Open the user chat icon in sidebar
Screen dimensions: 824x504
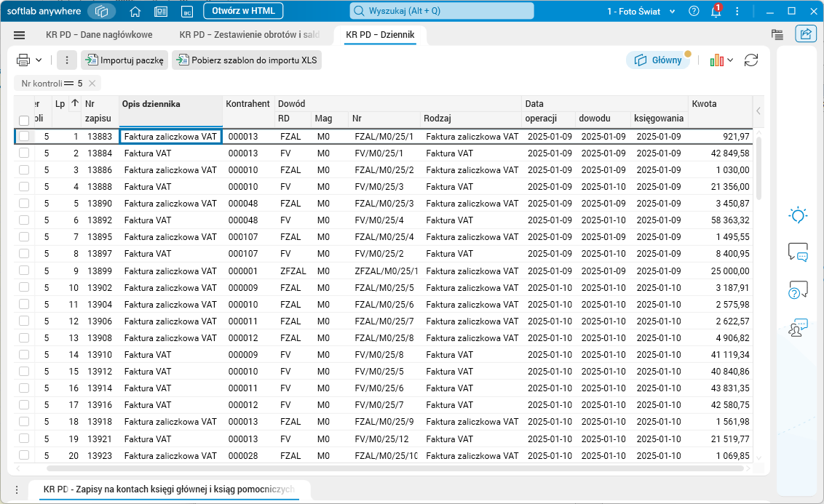799,328
